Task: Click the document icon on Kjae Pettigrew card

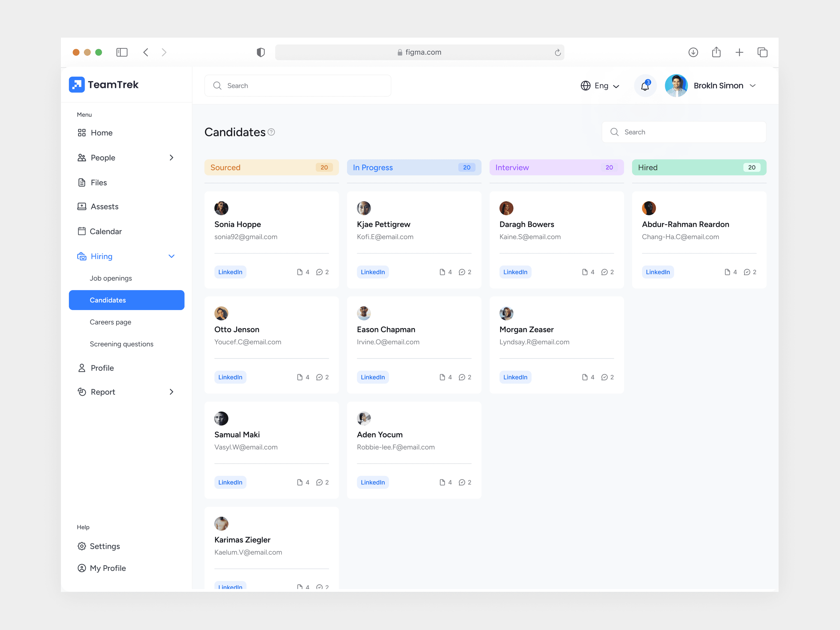Action: [x=442, y=272]
